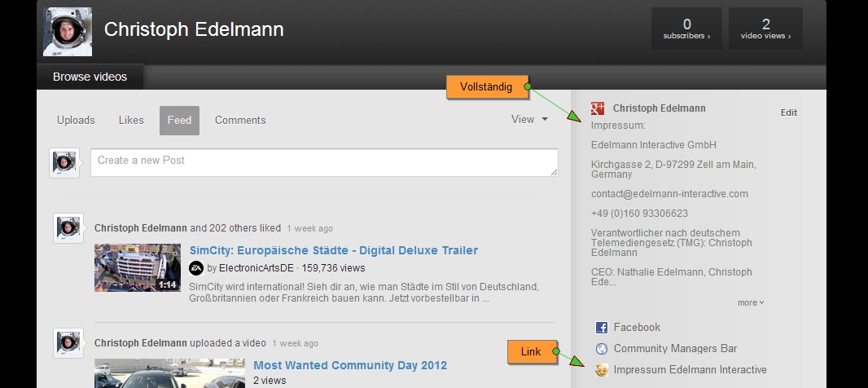Select the Feed tab
The image size is (868, 388).
179,121
